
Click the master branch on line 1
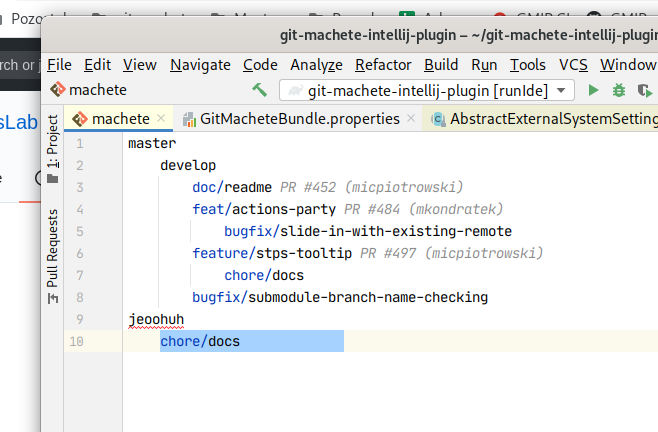152,144
